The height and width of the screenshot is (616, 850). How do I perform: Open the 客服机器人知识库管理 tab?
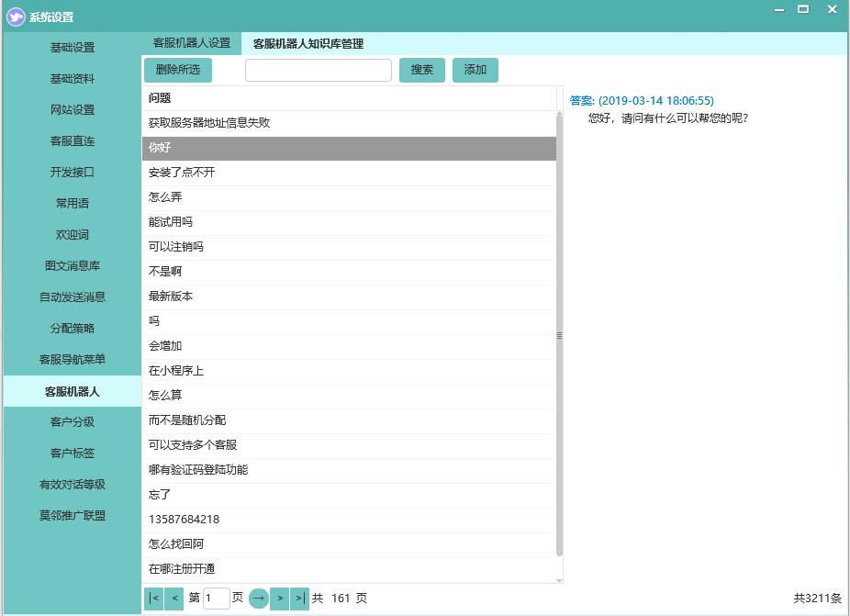click(309, 43)
